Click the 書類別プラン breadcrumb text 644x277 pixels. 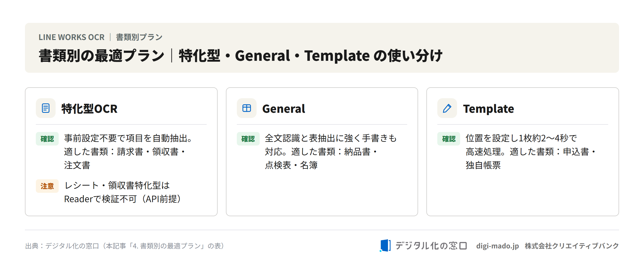pyautogui.click(x=139, y=37)
